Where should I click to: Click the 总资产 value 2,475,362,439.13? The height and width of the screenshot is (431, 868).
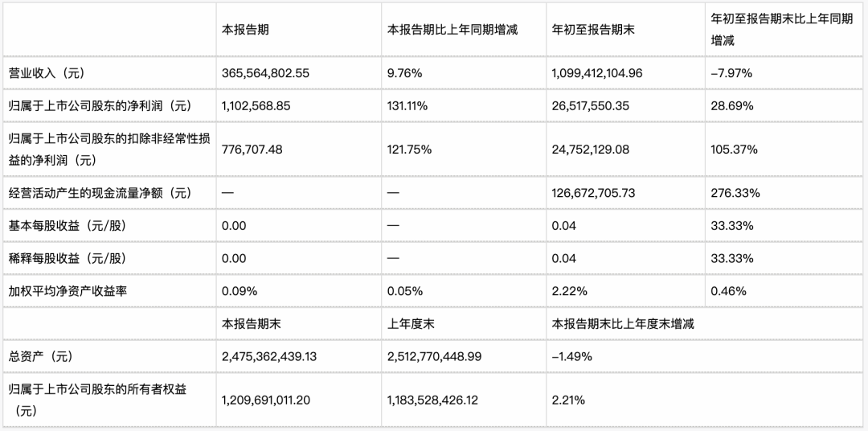[269, 357]
